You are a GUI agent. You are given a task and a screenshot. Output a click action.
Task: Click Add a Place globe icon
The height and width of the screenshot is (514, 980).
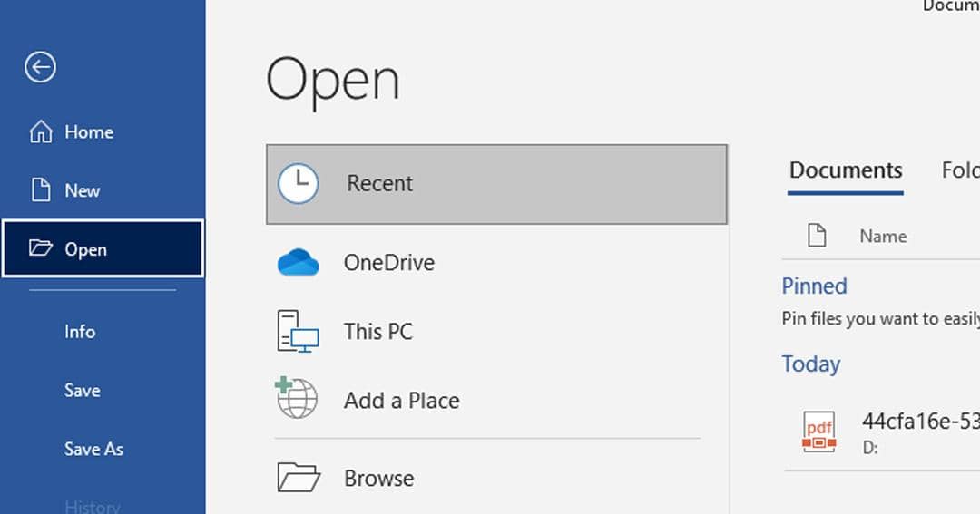point(297,400)
